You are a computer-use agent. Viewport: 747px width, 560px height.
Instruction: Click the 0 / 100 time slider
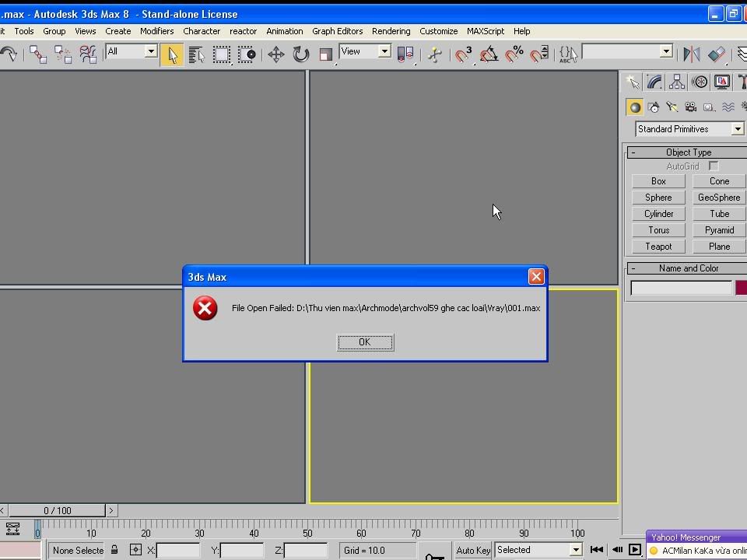point(57,510)
